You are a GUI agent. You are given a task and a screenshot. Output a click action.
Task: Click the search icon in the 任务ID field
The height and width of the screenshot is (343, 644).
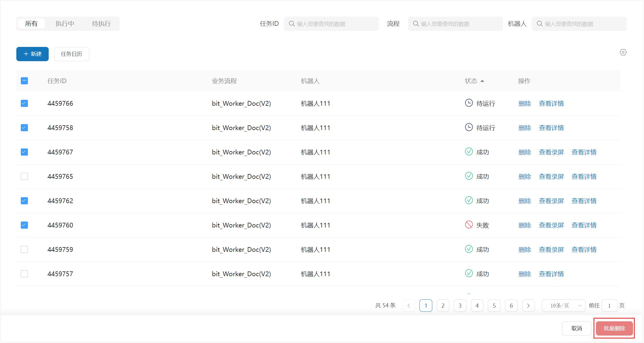pos(292,24)
